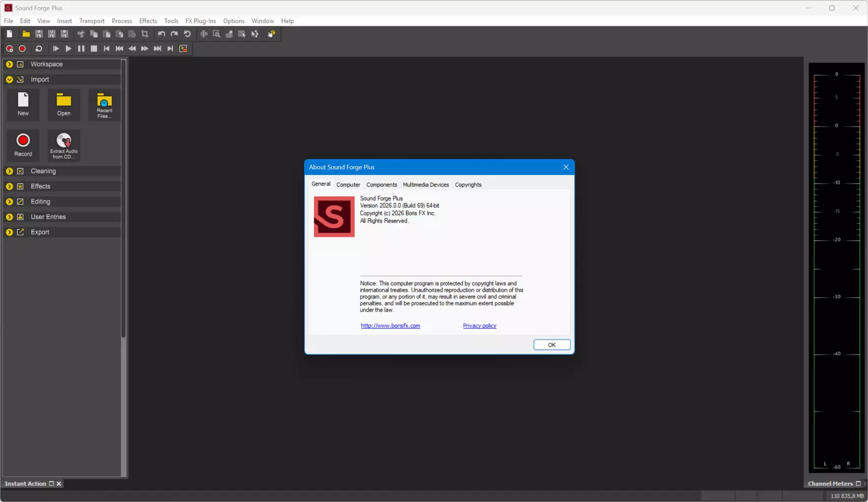This screenshot has height=502, width=868.
Task: Toggle the red Record button in the transport bar
Action: click(x=22, y=49)
